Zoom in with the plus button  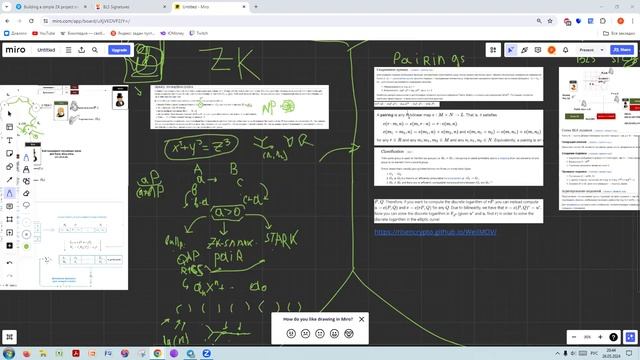(x=600, y=337)
